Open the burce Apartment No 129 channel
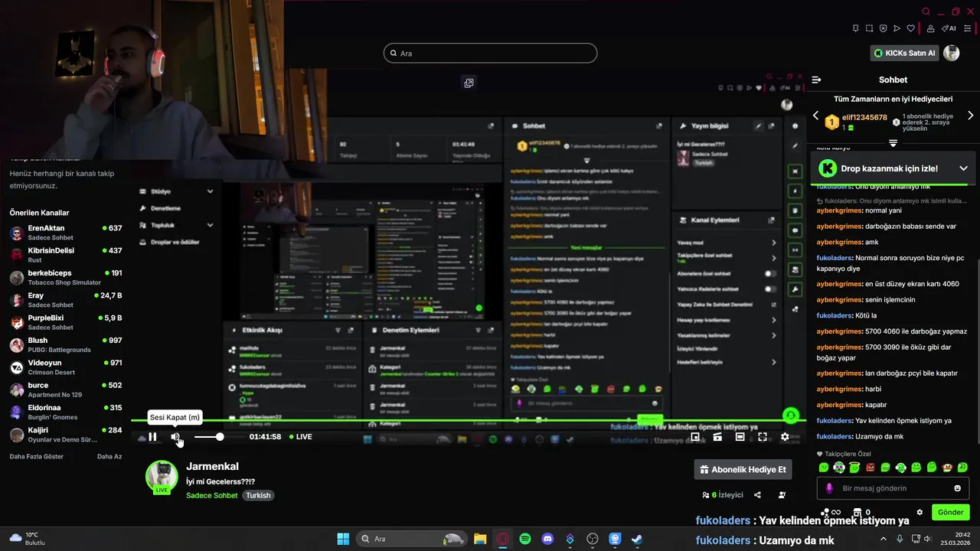980x551 pixels. [x=65, y=390]
